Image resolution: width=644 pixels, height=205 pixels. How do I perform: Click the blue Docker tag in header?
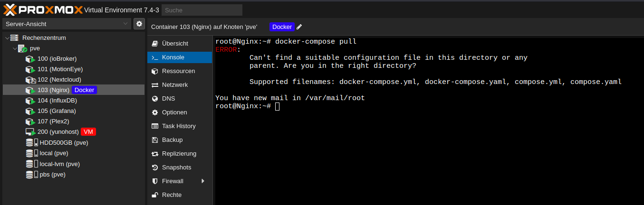coord(282,27)
